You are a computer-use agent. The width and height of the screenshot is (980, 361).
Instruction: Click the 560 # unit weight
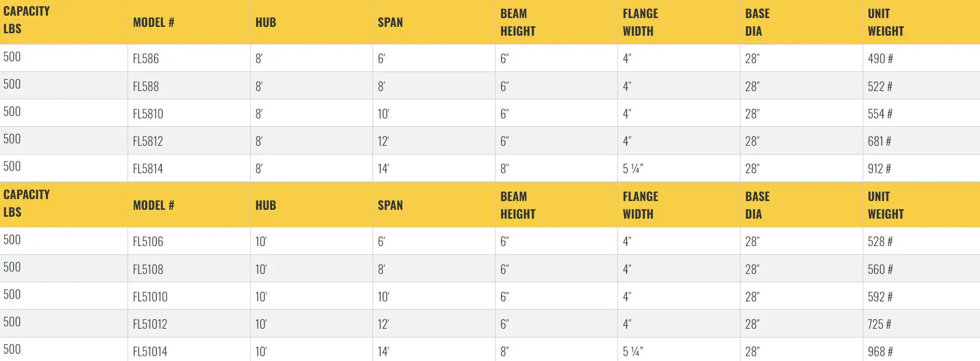click(880, 269)
